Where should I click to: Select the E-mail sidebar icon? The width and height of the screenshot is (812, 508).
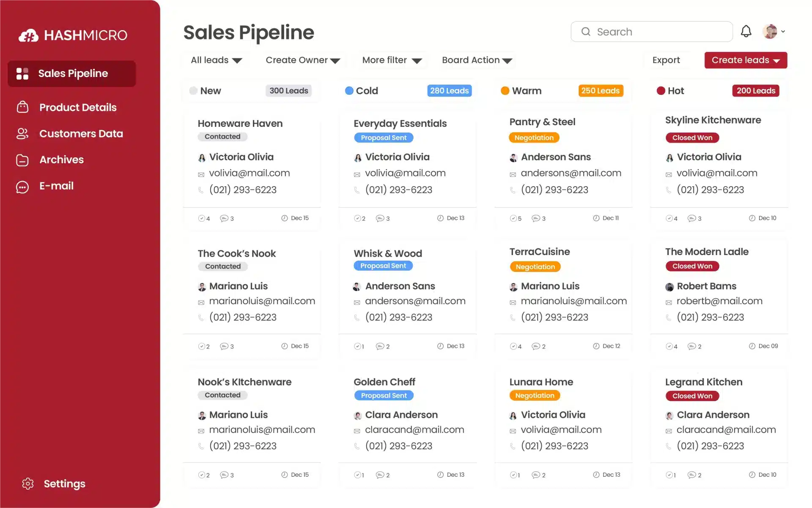coord(22,186)
